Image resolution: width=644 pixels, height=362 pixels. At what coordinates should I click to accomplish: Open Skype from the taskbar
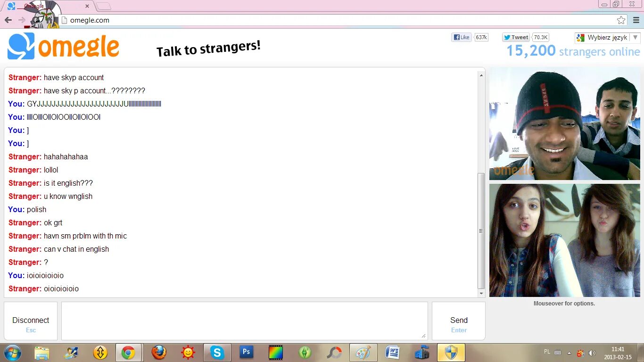(217, 352)
